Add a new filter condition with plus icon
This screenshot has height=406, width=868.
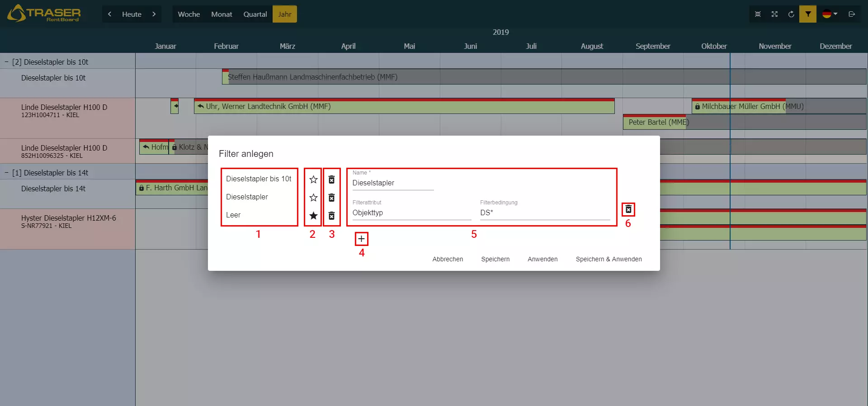pos(361,239)
